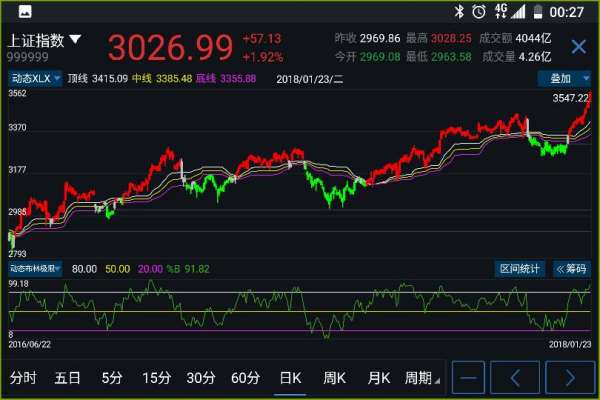Screen dimensions: 600x400
Task: Expand the 周期 period menu
Action: pos(421,378)
